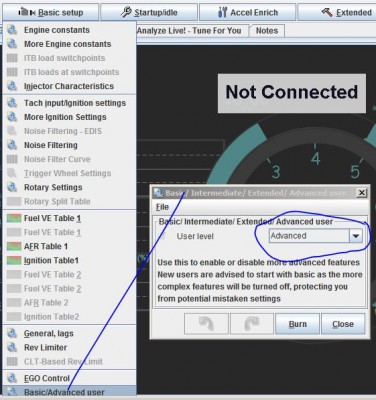
Task: Click the Injector Characteristics icon
Action: (12, 86)
